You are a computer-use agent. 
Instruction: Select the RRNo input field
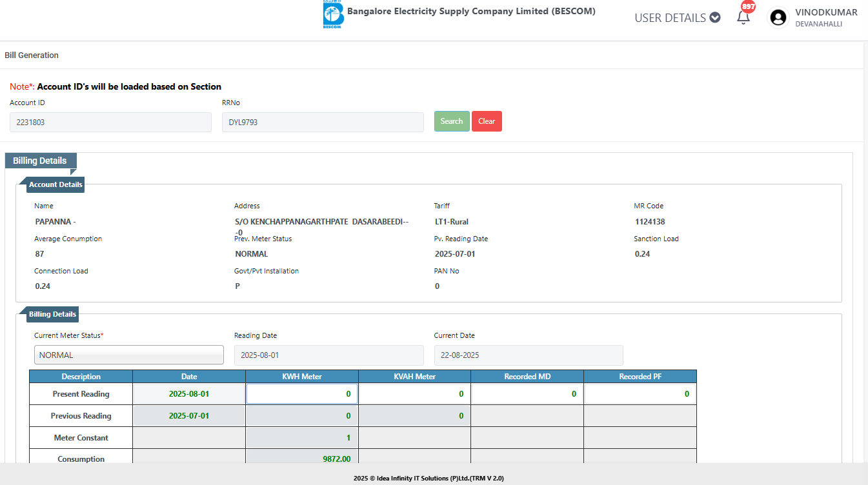pos(323,122)
